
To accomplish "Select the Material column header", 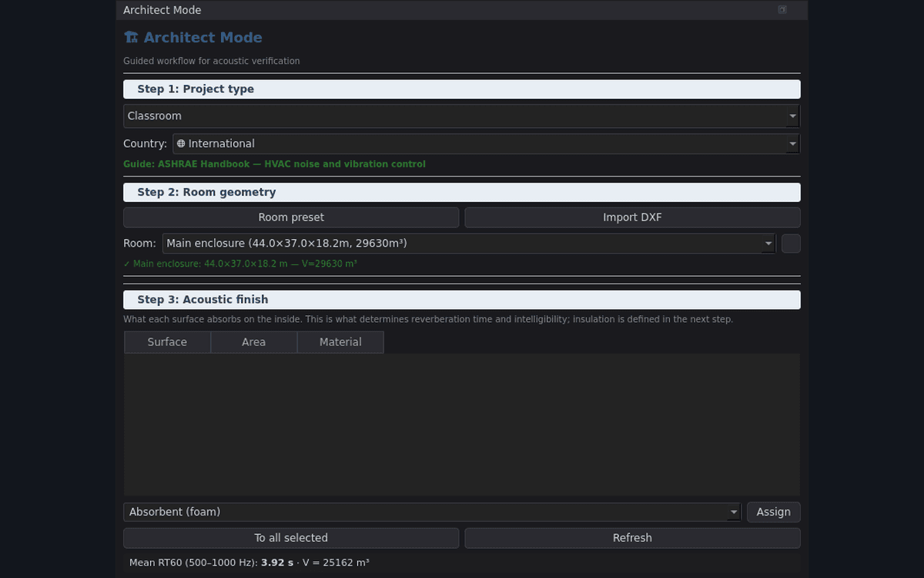I will coord(340,342).
